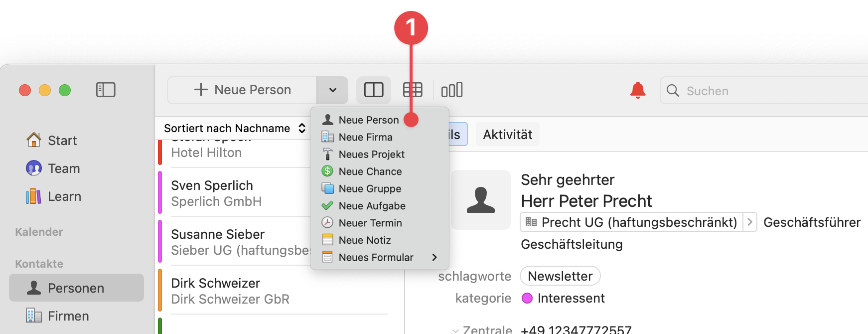Click the house icon next to Start
The width and height of the screenshot is (868, 334).
point(34,140)
